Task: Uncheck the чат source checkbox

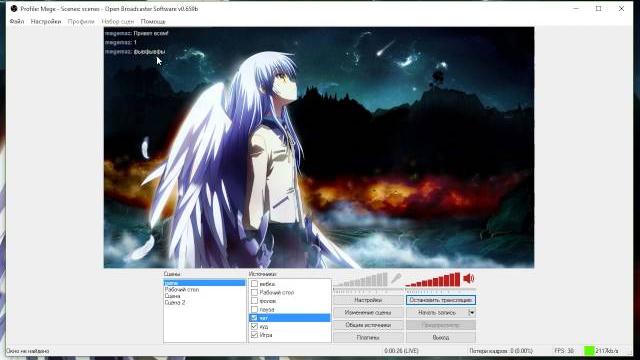Action: (x=254, y=318)
